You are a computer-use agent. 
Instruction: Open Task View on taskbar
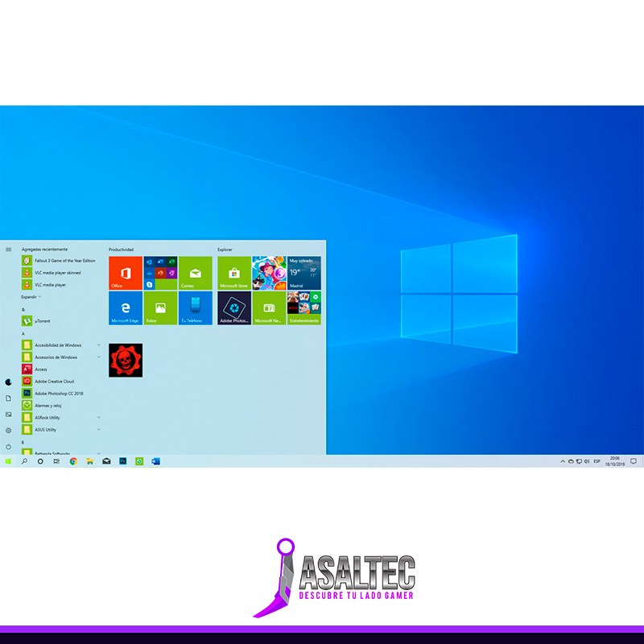pyautogui.click(x=56, y=461)
